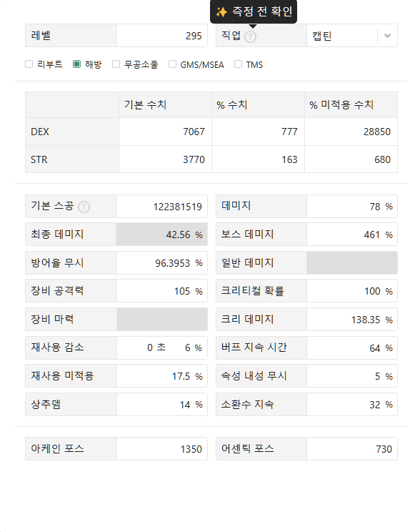Click the help icon beside 기본 스공

(x=84, y=207)
